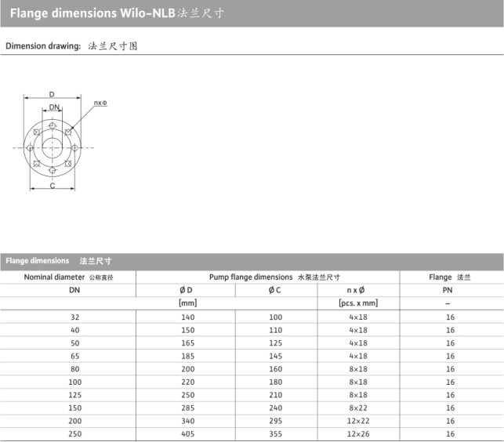
Task: Click ØD value 185
Action: [188, 356]
